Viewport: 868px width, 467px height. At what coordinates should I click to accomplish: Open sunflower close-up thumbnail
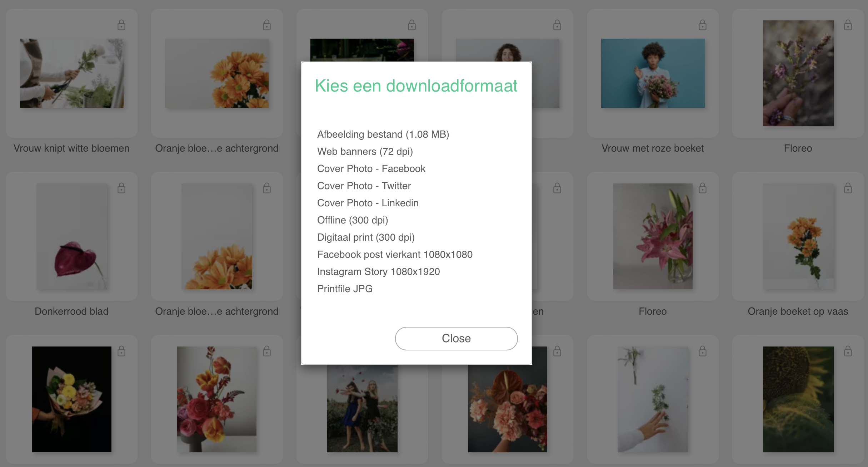click(798, 399)
